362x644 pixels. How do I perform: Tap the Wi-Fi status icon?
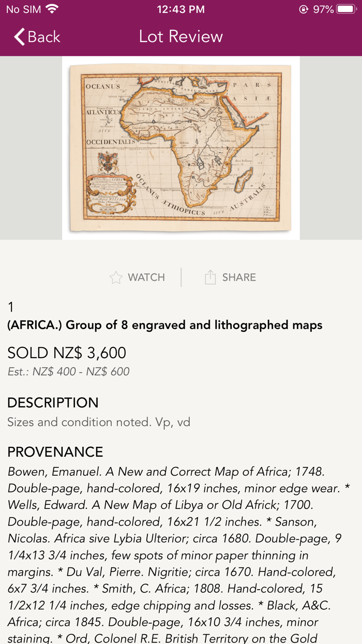coord(52,9)
